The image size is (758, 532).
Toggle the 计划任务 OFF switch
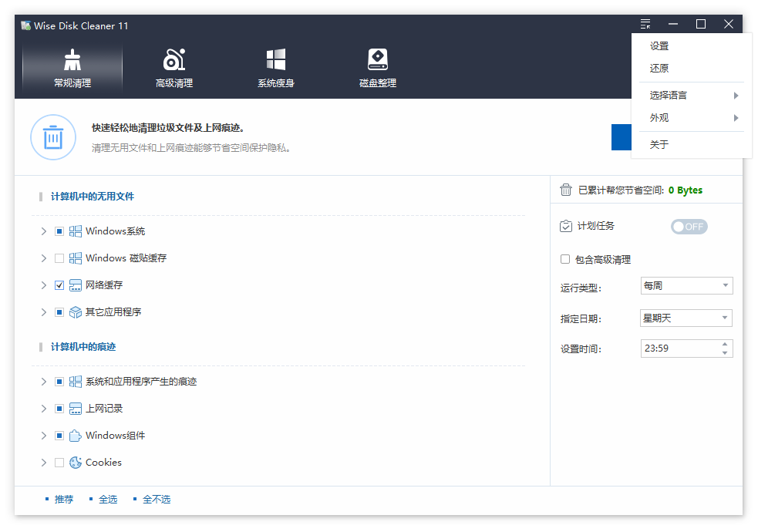[689, 227]
